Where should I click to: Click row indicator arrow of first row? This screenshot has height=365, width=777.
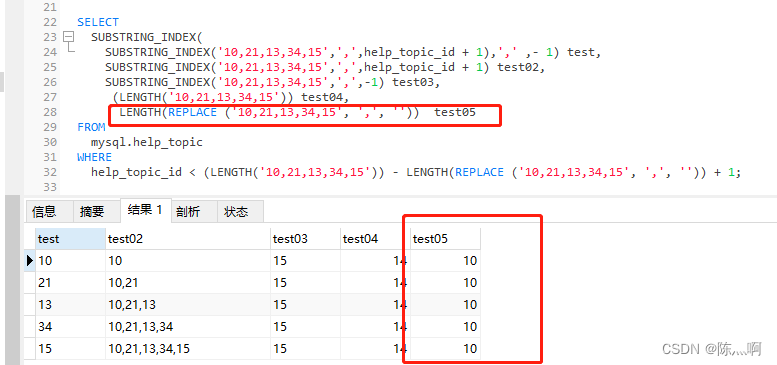tap(30, 261)
